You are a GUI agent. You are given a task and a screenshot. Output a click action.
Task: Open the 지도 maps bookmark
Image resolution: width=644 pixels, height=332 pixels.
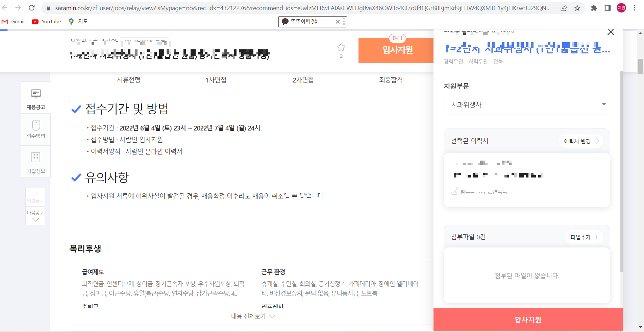[x=78, y=21]
